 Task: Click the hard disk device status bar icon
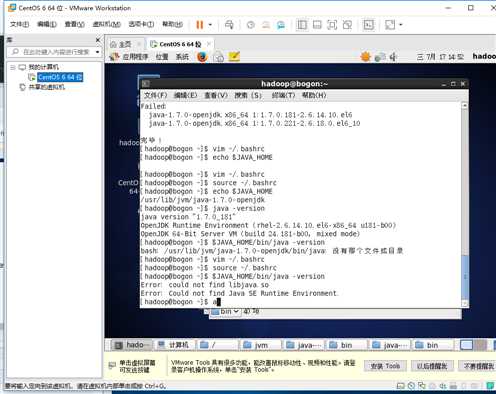pos(401,386)
